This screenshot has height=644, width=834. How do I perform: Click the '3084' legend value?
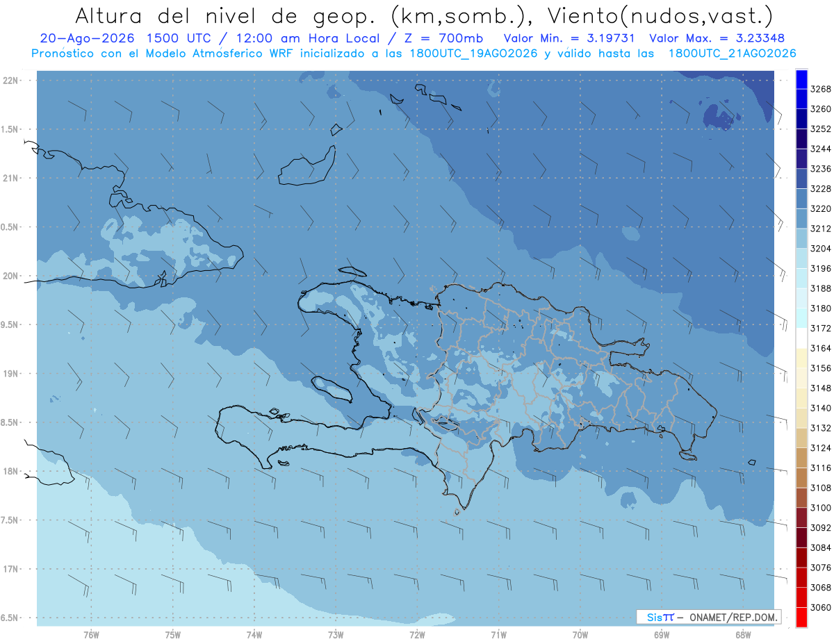(x=821, y=547)
